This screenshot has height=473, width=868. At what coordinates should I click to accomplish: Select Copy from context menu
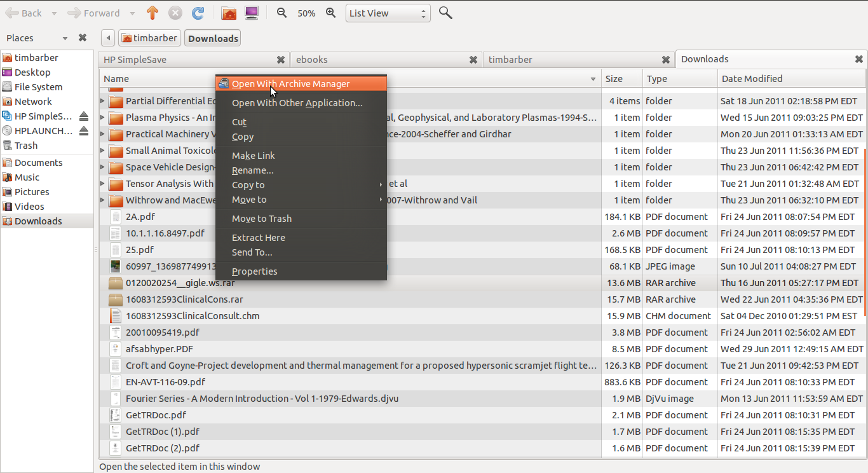[x=301, y=137]
